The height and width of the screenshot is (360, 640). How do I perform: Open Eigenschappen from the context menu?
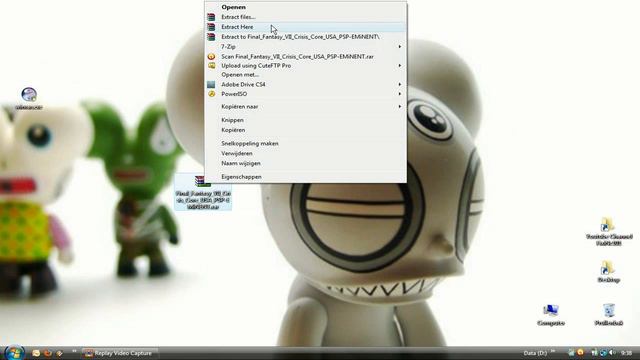pyautogui.click(x=305, y=177)
